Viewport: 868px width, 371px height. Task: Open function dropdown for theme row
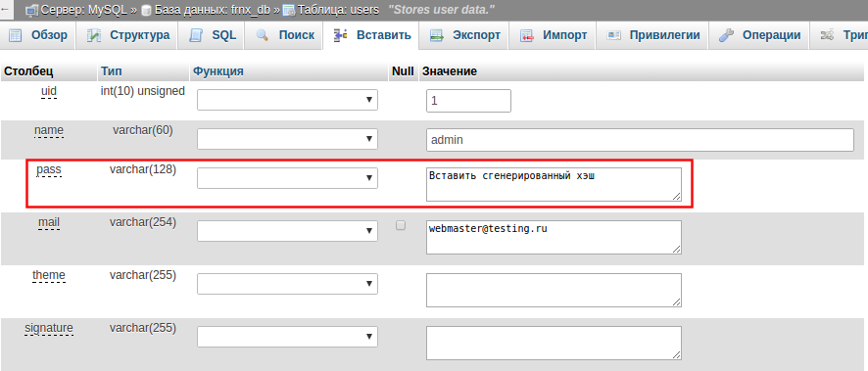tap(287, 284)
